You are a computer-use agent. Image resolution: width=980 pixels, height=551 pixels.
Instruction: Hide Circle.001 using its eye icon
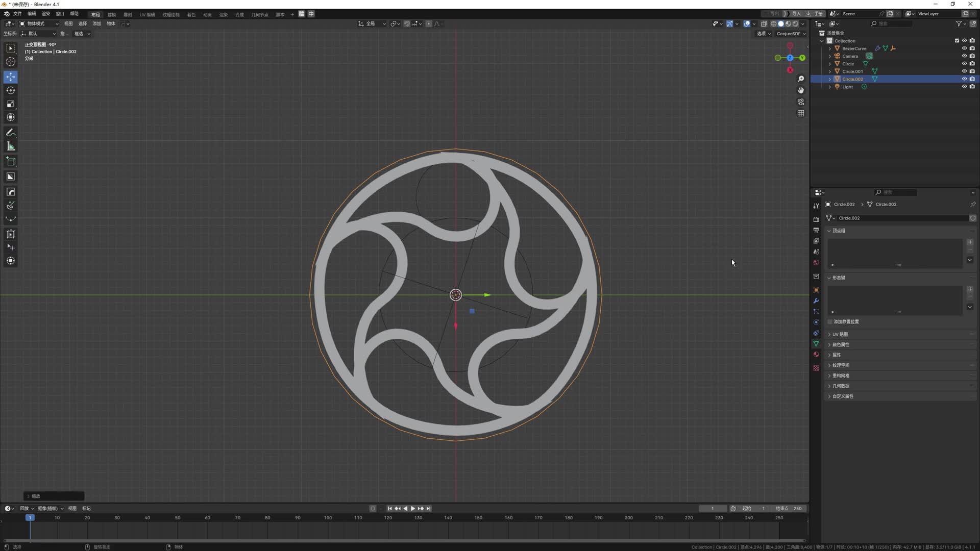click(x=964, y=71)
